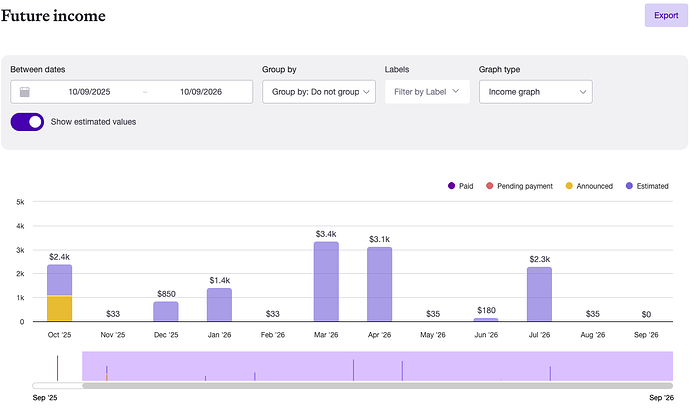690x408 pixels.
Task: Click the yellow Announced segment in Oct '25 bar
Action: click(x=60, y=309)
